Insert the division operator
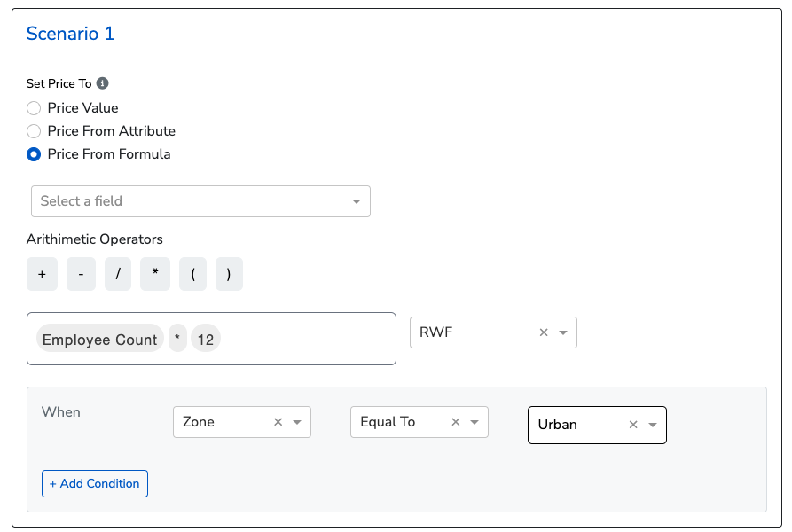 point(117,275)
